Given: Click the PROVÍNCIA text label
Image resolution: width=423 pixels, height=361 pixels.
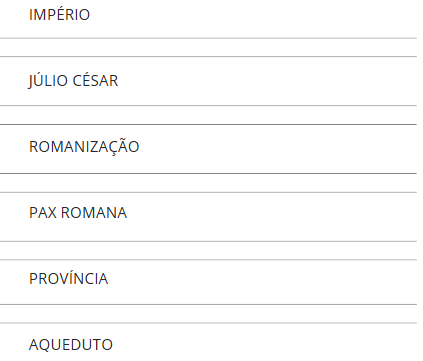Looking at the screenshot, I should click(69, 279).
